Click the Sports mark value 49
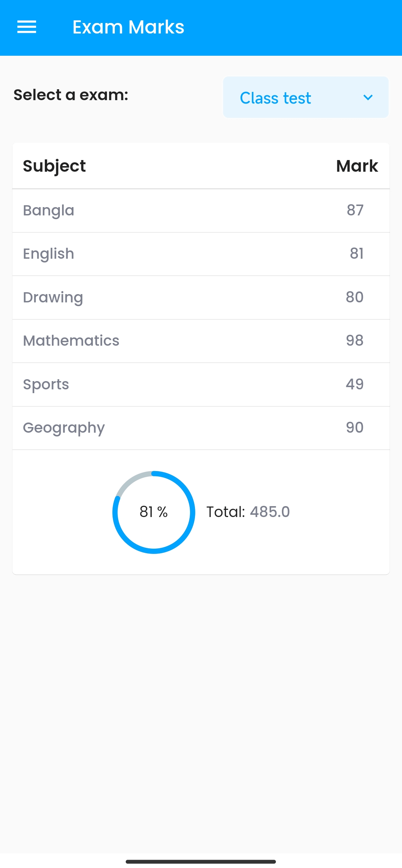The image size is (402, 868). tap(355, 384)
